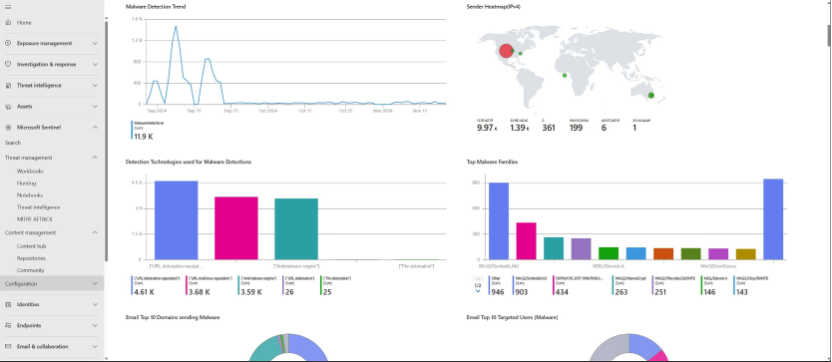Click the Assets icon

8,107
